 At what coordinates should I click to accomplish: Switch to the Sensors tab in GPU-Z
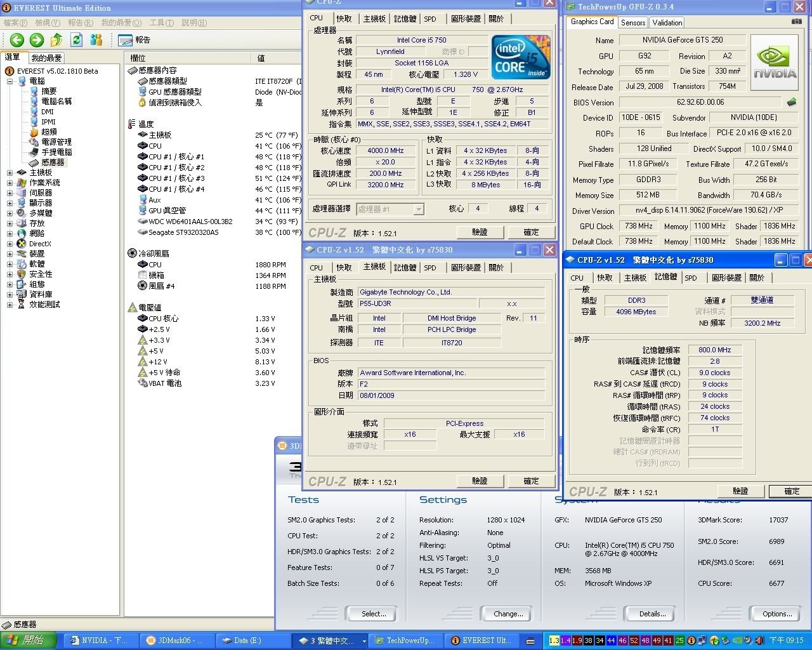[x=632, y=22]
